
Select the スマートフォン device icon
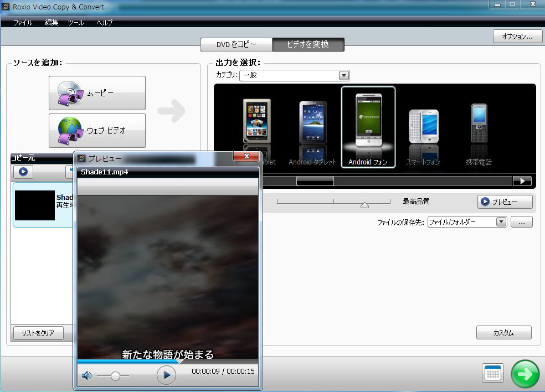pyautogui.click(x=423, y=126)
